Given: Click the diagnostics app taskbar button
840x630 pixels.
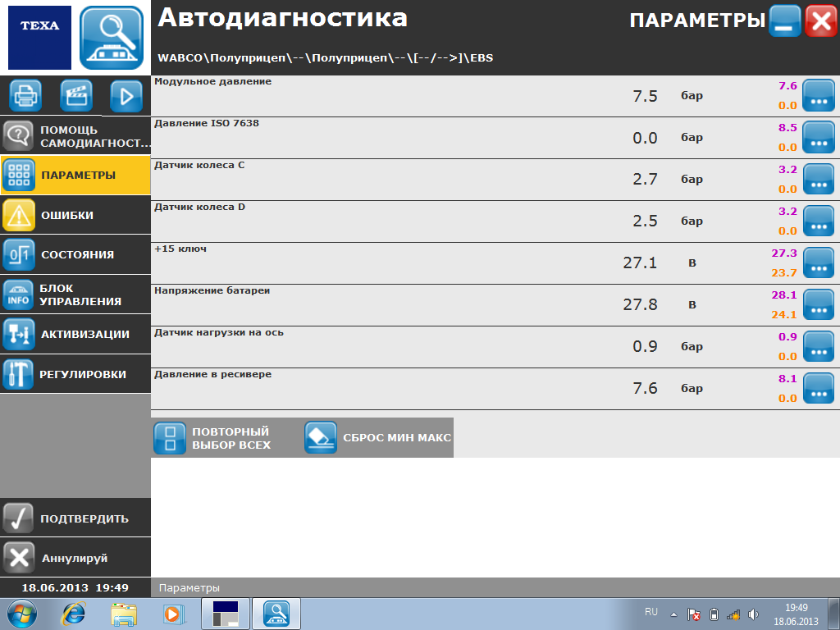Looking at the screenshot, I should tap(276, 614).
